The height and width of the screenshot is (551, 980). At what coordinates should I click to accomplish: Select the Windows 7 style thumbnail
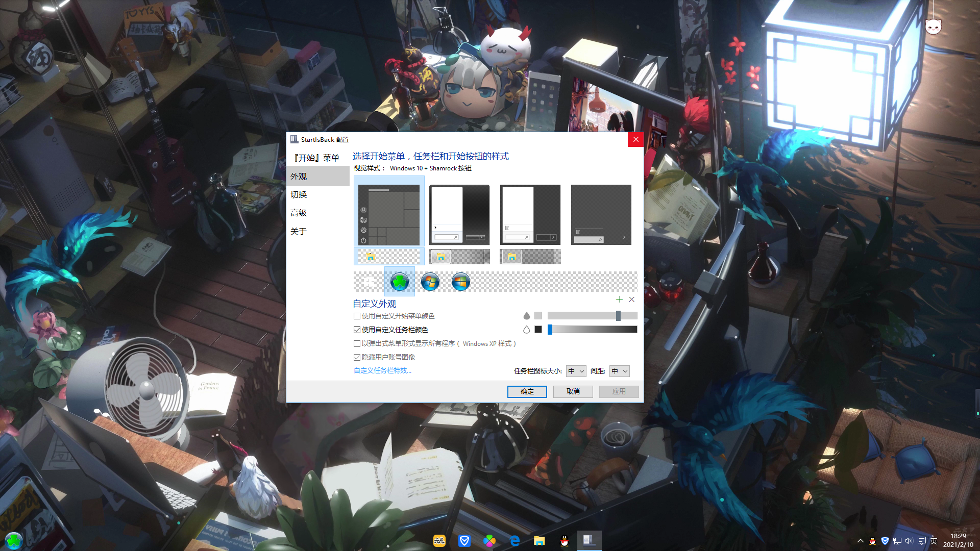459,215
